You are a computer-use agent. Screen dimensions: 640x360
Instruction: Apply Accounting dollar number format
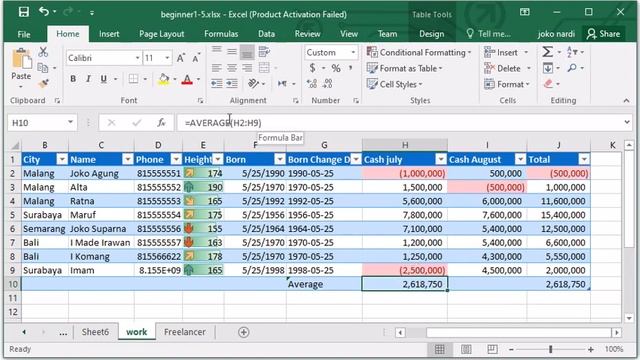[312, 68]
